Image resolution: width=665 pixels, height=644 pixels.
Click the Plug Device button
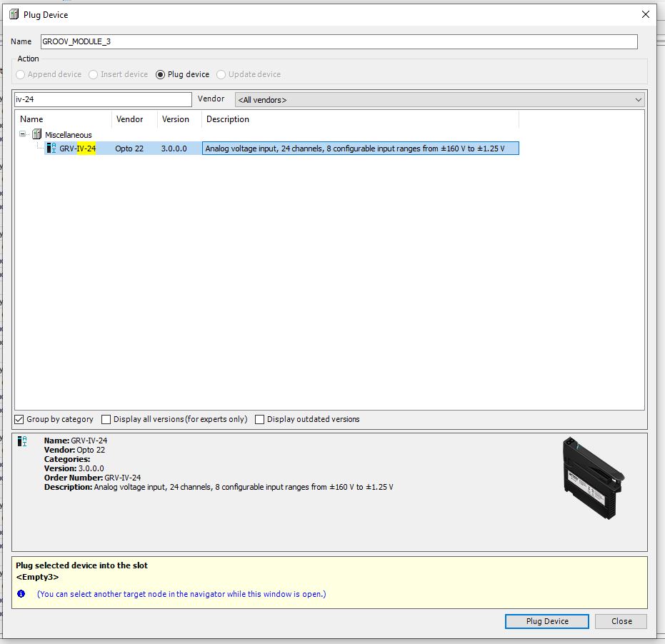click(x=546, y=621)
